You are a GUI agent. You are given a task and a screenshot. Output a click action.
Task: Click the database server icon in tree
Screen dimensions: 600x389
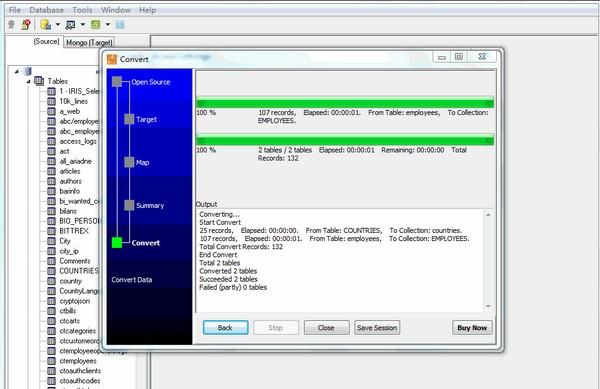click(27, 71)
